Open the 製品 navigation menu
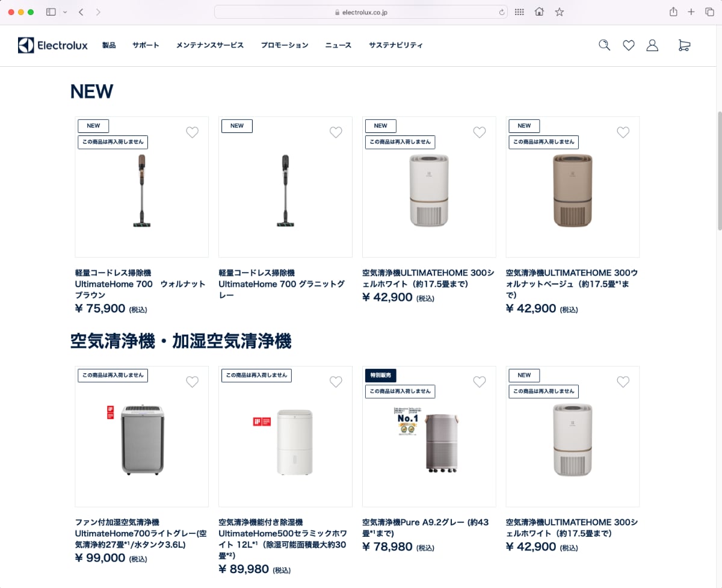Viewport: 722px width, 588px height. pyautogui.click(x=109, y=45)
